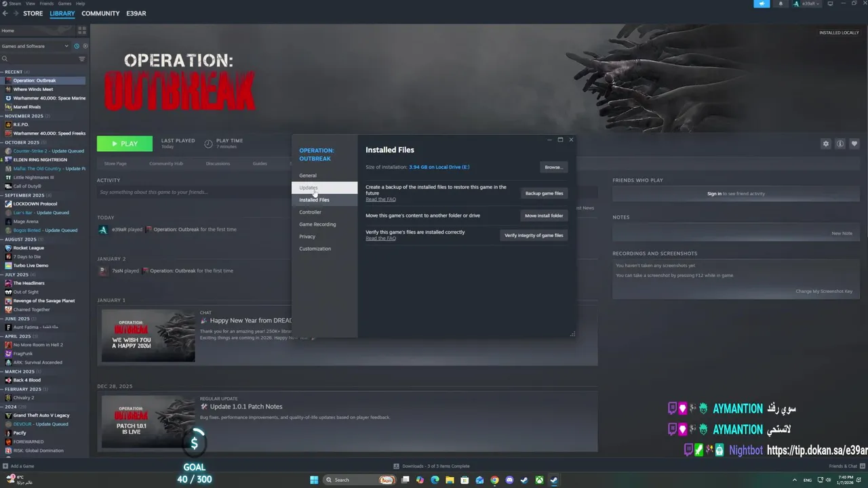Image resolution: width=868 pixels, height=488 pixels.
Task: Open the Steam announcements megaphone icon
Action: (762, 3)
